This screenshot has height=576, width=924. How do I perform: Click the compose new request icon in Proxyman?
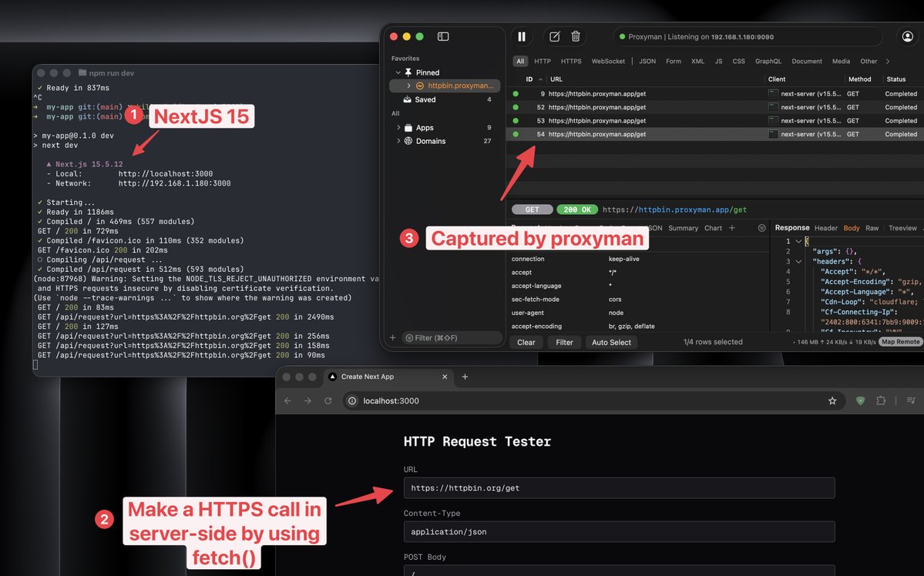(555, 36)
